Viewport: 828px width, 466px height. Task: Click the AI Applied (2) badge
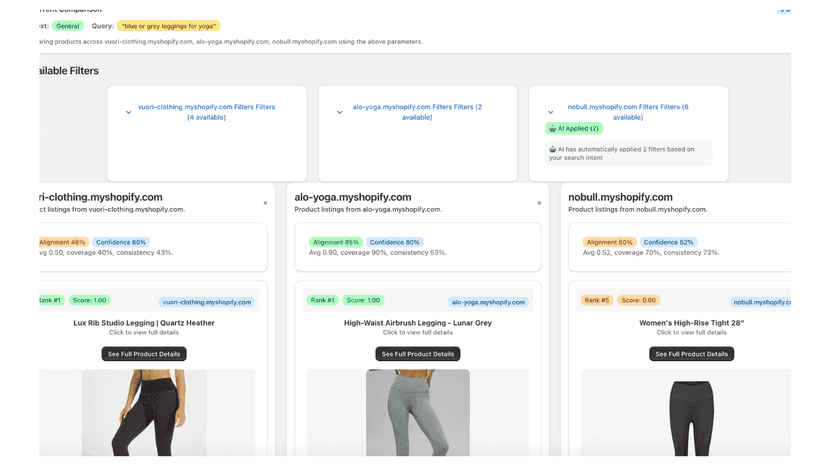click(574, 128)
